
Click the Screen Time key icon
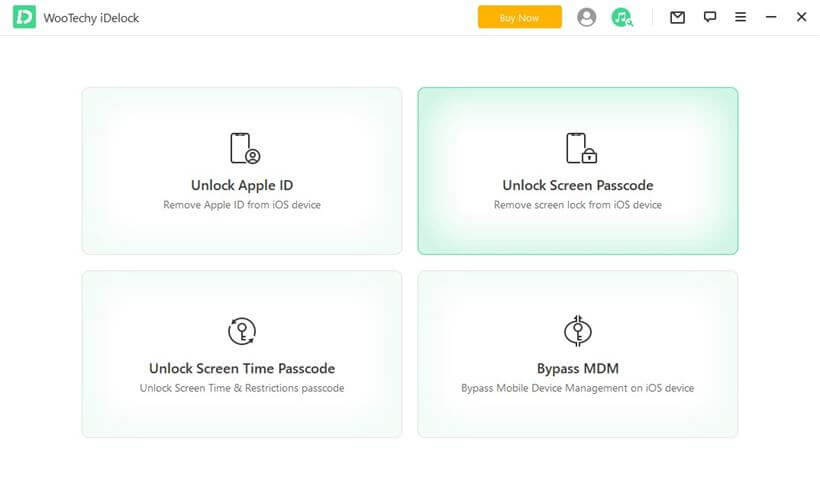[242, 331]
